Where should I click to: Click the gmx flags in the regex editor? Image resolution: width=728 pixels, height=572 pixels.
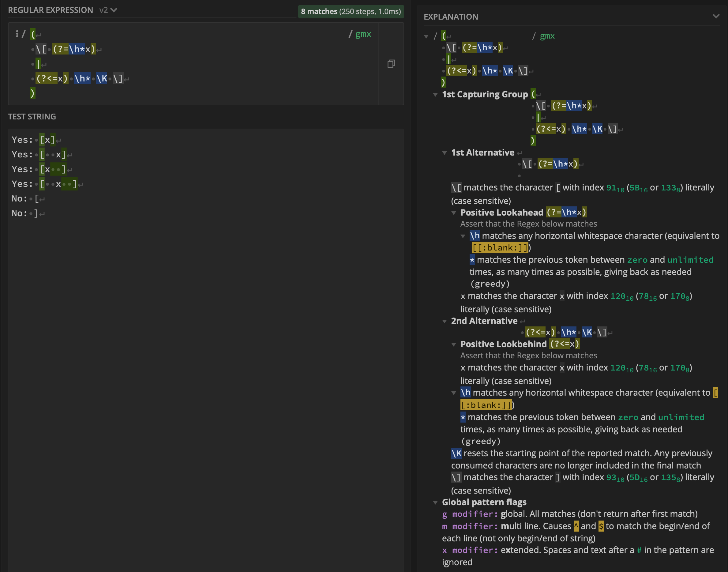[363, 34]
